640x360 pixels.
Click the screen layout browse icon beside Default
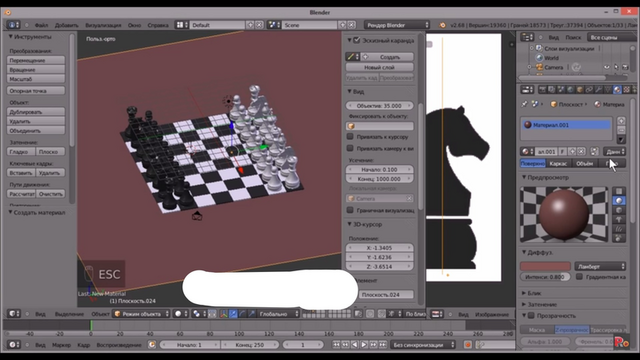tap(181, 25)
